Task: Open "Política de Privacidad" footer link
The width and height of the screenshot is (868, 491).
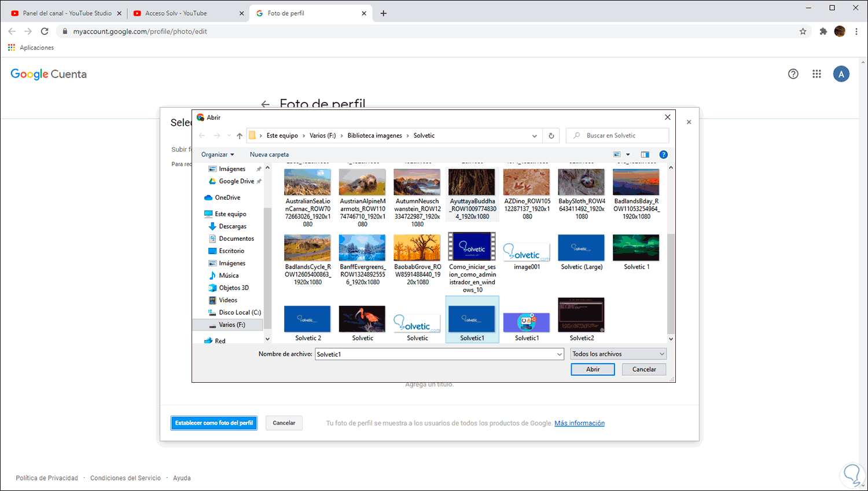Action: pyautogui.click(x=47, y=478)
